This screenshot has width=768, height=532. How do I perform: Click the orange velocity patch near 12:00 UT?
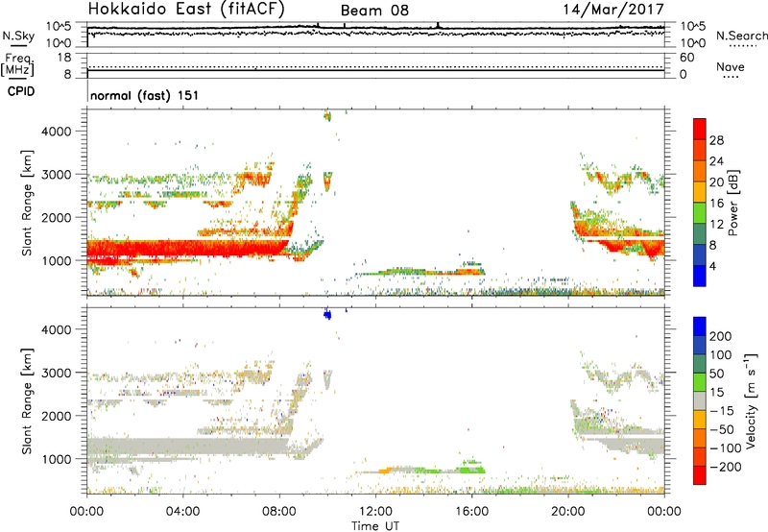[386, 471]
